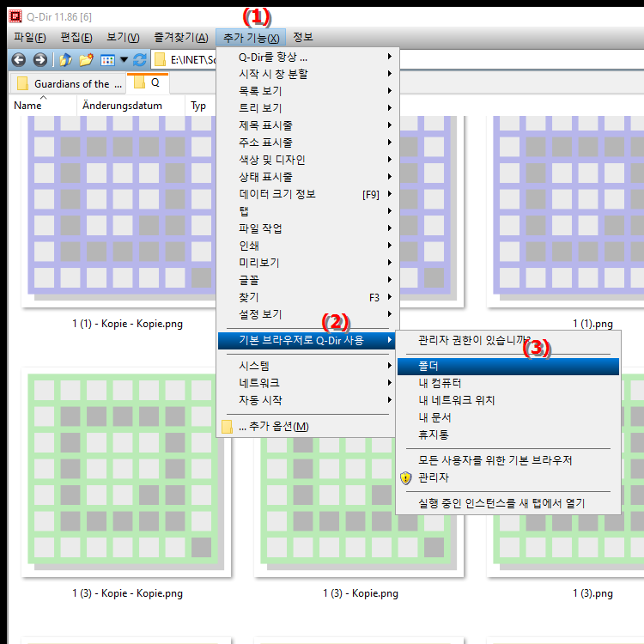Viewport: 644px width, 644px height.
Task: Expand the 트리 보기 submenu
Action: [307, 108]
